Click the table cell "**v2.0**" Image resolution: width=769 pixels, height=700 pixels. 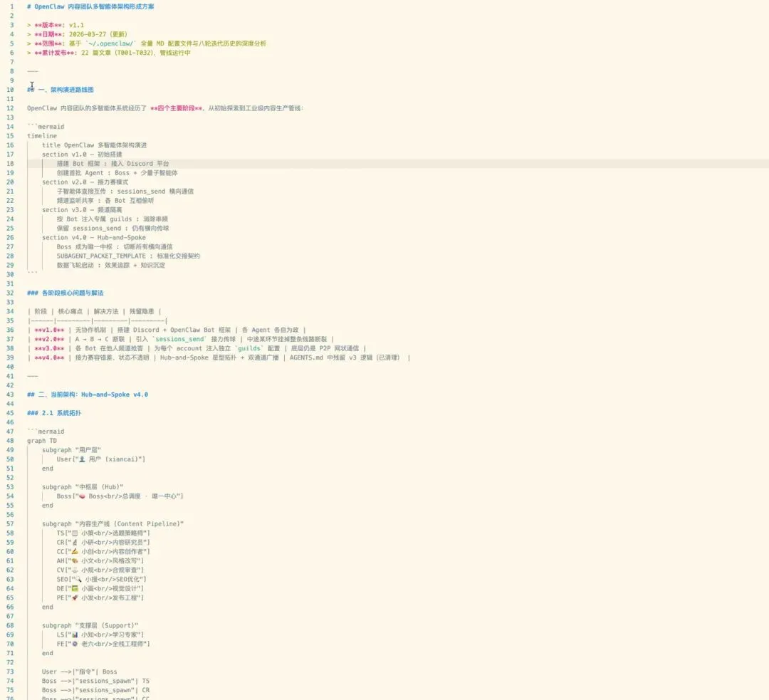point(49,339)
